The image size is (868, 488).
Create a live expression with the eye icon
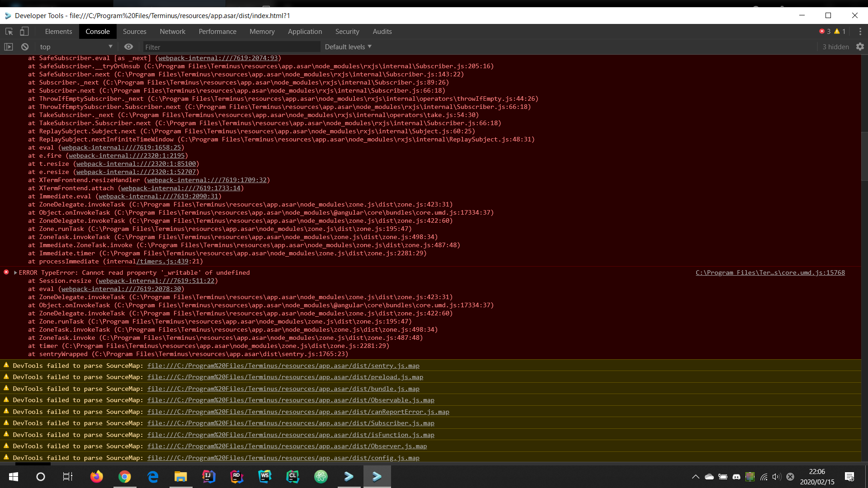coord(128,47)
